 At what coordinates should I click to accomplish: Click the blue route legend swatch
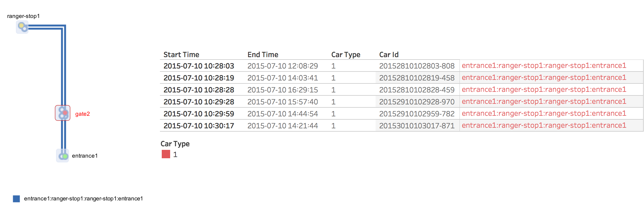pos(16,199)
